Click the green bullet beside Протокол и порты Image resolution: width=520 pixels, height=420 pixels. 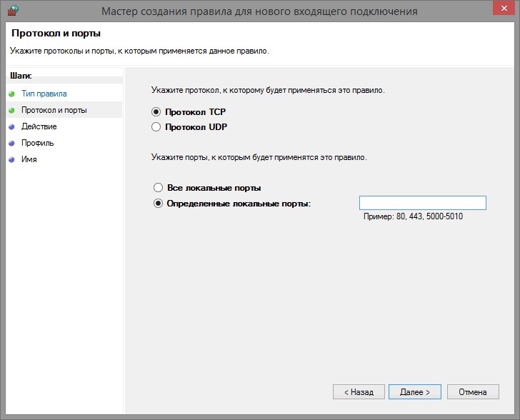click(x=11, y=110)
